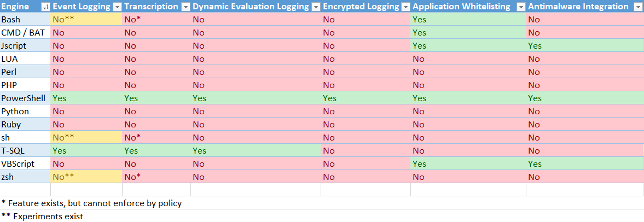Select the Ruby engine cell
The image size is (644, 222).
[x=25, y=124]
